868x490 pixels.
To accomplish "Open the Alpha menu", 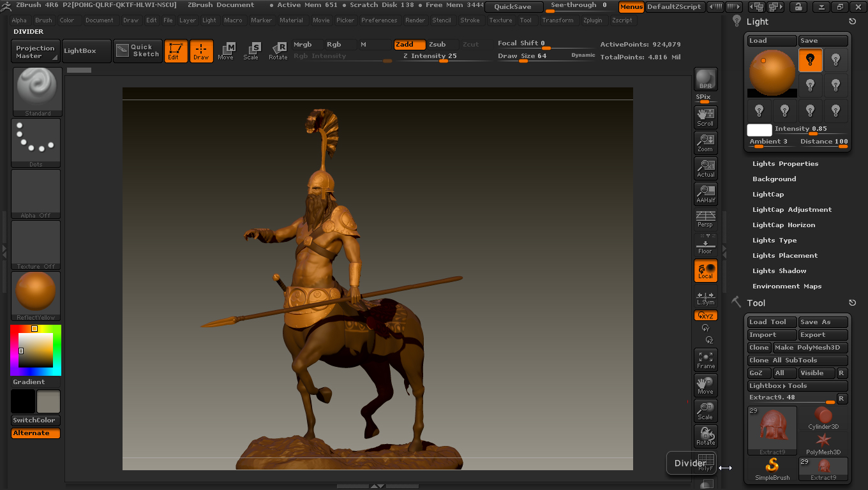I will click(19, 20).
